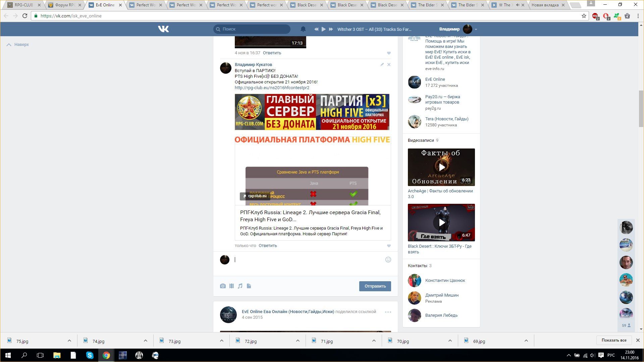Expand the options arrow for 75.jpg download
Screen dimensions: 644x362
click(x=69, y=341)
